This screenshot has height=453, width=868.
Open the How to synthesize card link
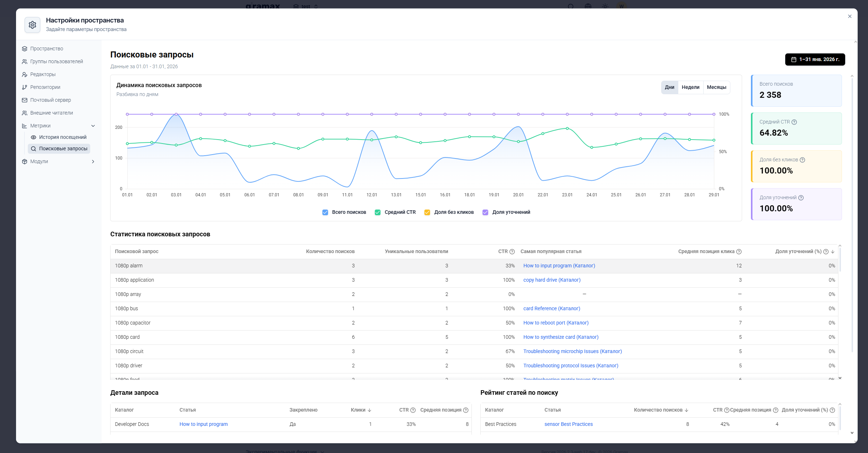coord(561,337)
